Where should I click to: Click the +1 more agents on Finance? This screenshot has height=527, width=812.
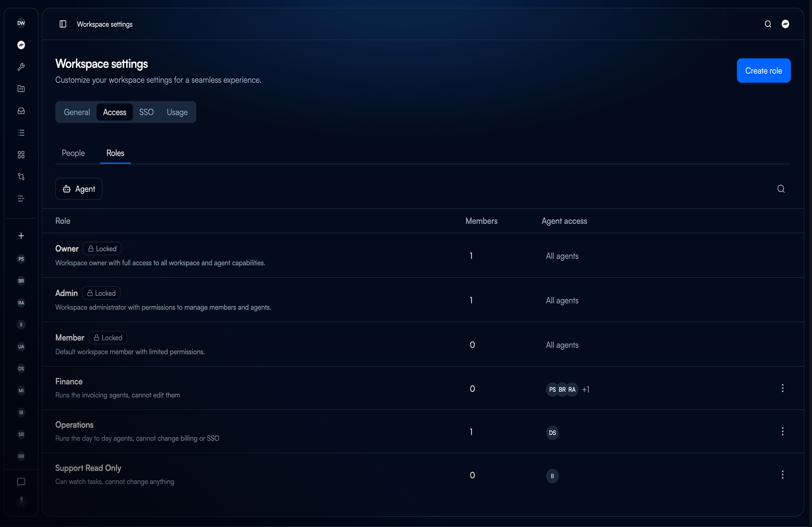pos(586,390)
